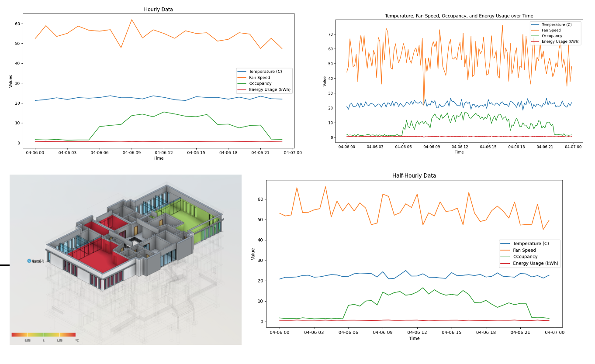Click the temperature color scale bar in the 3D view
Viewport: 595px width, 364px height.
pos(43,335)
